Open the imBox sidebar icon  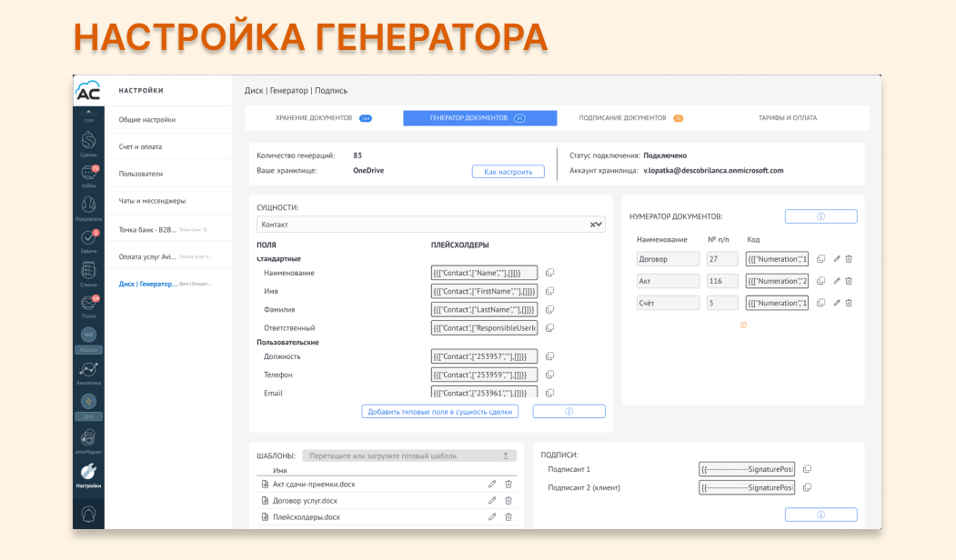click(x=88, y=175)
